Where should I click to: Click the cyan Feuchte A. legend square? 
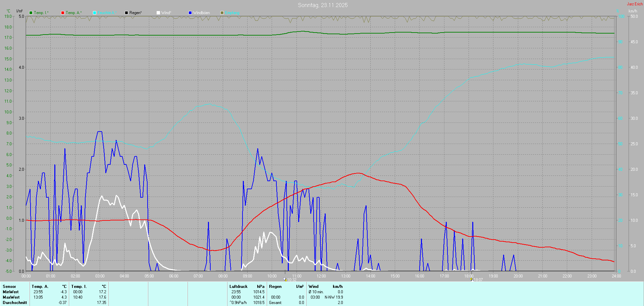95,13
